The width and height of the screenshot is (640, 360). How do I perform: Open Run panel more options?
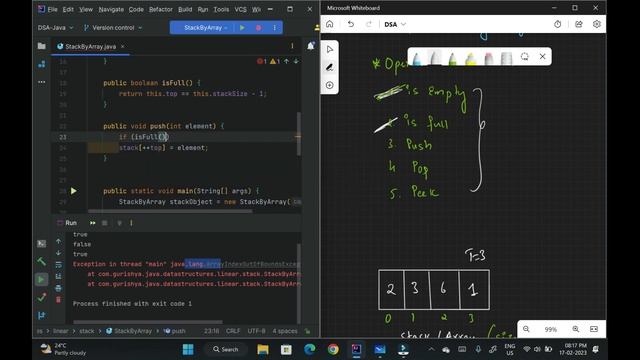coord(131,223)
